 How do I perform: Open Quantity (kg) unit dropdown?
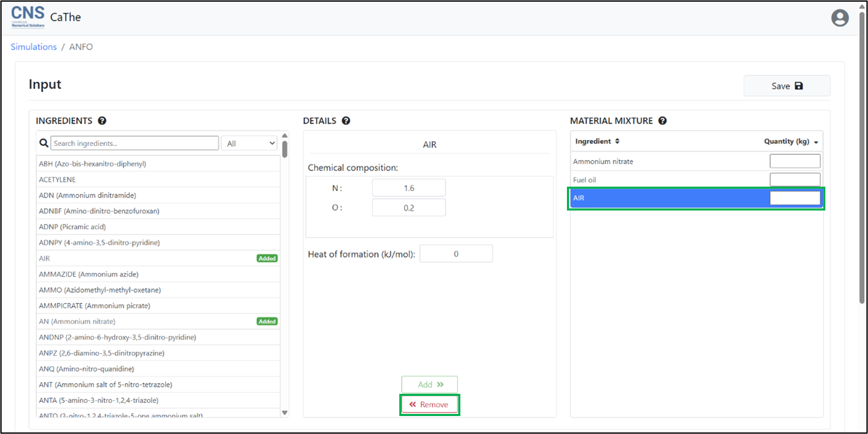point(816,142)
